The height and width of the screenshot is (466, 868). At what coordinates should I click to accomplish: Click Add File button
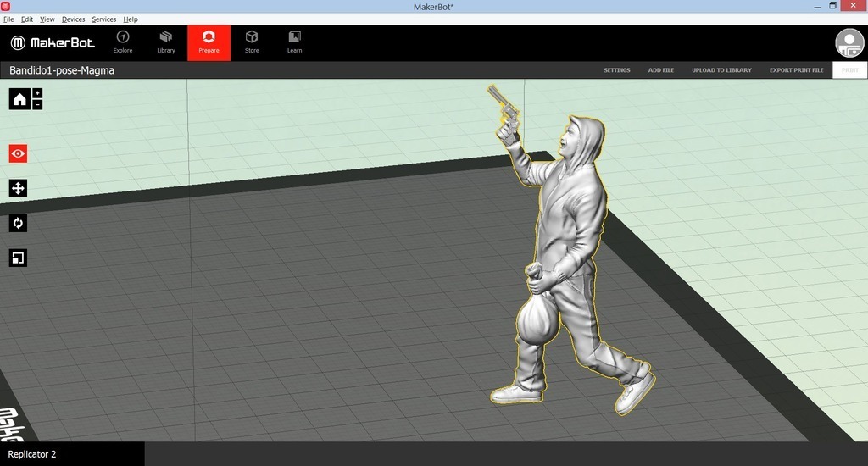coord(661,70)
